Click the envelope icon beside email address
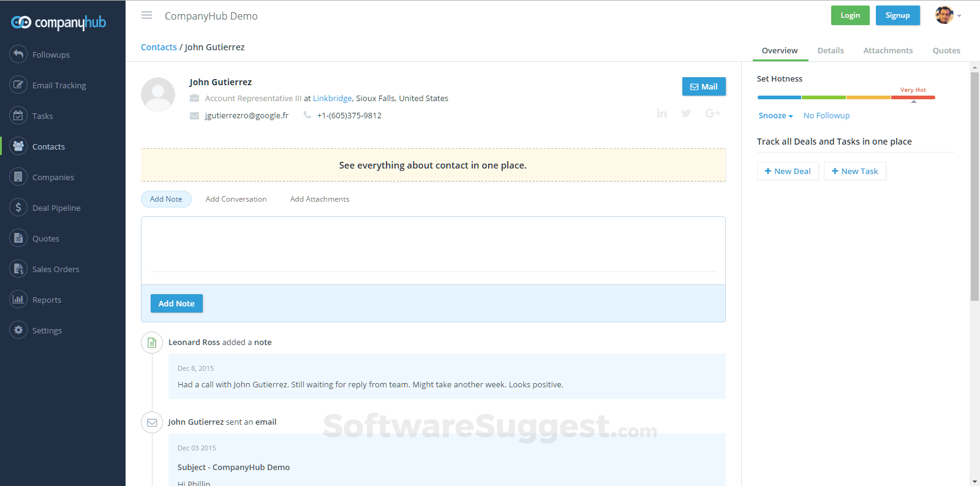This screenshot has height=486, width=980. point(194,116)
